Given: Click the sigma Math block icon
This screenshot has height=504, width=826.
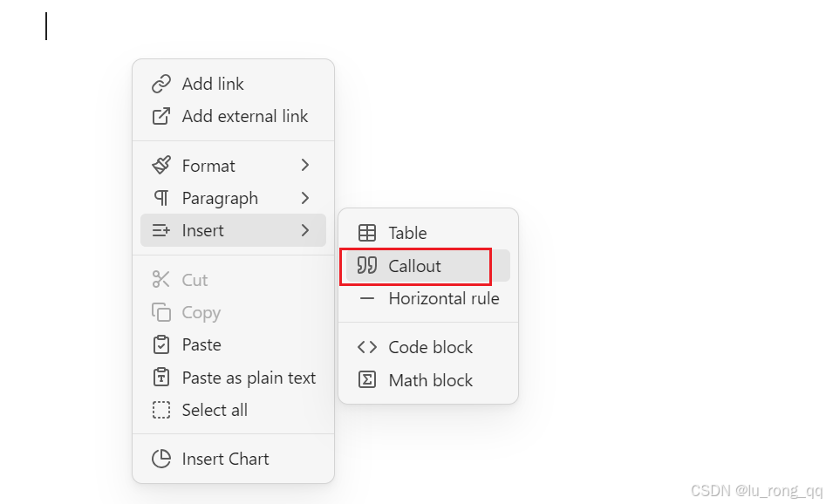Looking at the screenshot, I should coord(367,379).
